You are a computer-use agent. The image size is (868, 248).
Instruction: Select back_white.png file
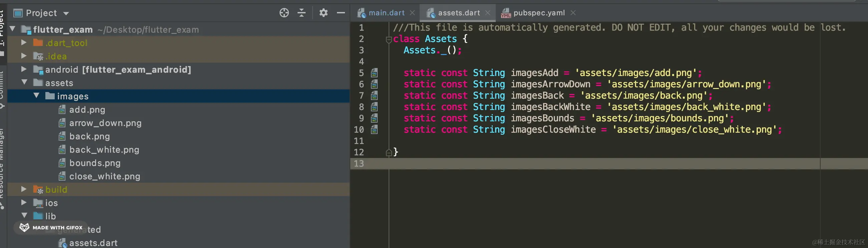104,150
